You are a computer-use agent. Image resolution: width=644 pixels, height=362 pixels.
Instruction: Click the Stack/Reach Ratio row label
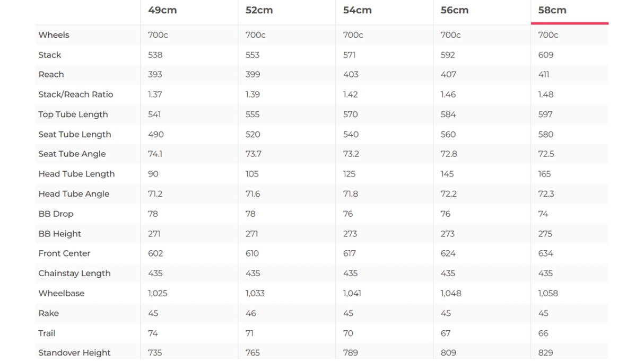pyautogui.click(x=75, y=94)
